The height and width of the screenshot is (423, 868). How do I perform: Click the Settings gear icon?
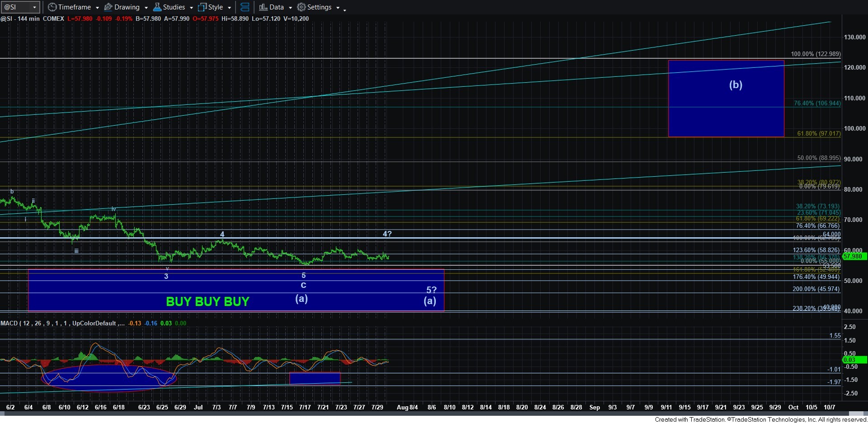coord(301,7)
